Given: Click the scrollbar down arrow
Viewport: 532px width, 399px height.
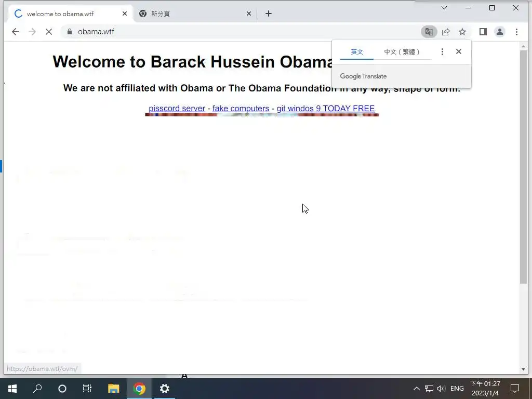Looking at the screenshot, I should click(523, 369).
